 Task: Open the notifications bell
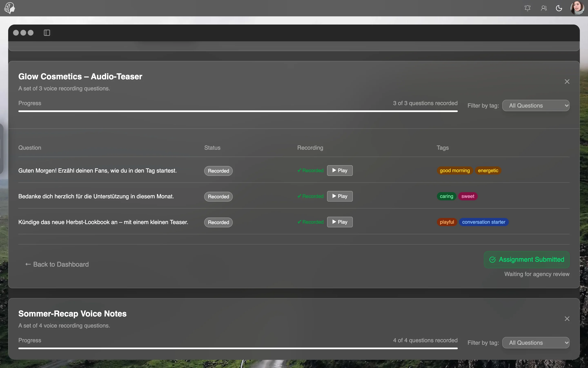[x=528, y=8]
